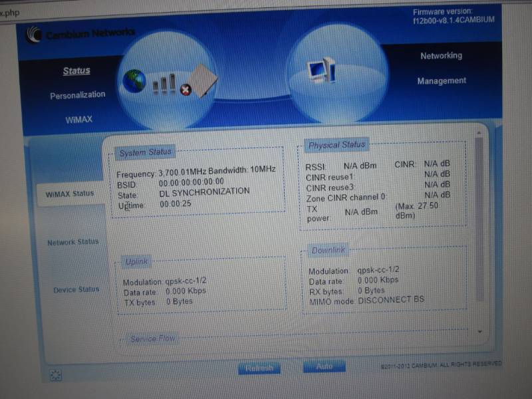Click the Uplink Data rate 0.000 Kbps

(x=186, y=291)
